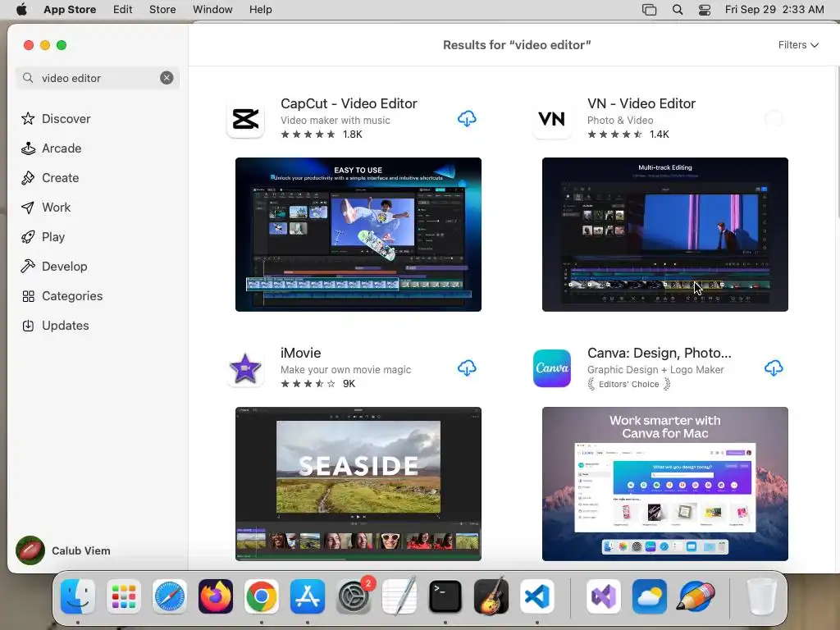Open System Settings from the Dock

[x=354, y=596]
